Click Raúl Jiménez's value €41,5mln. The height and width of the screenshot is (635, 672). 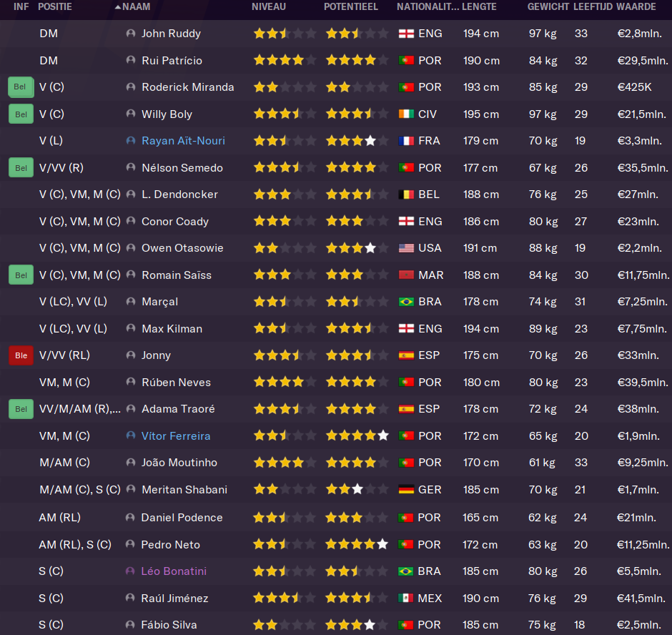click(x=641, y=598)
